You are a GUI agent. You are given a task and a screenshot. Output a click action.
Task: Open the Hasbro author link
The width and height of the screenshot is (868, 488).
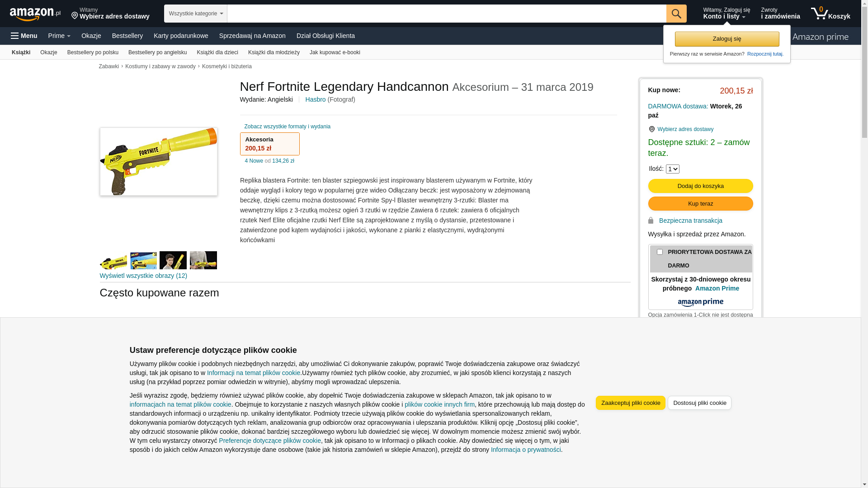(x=315, y=99)
